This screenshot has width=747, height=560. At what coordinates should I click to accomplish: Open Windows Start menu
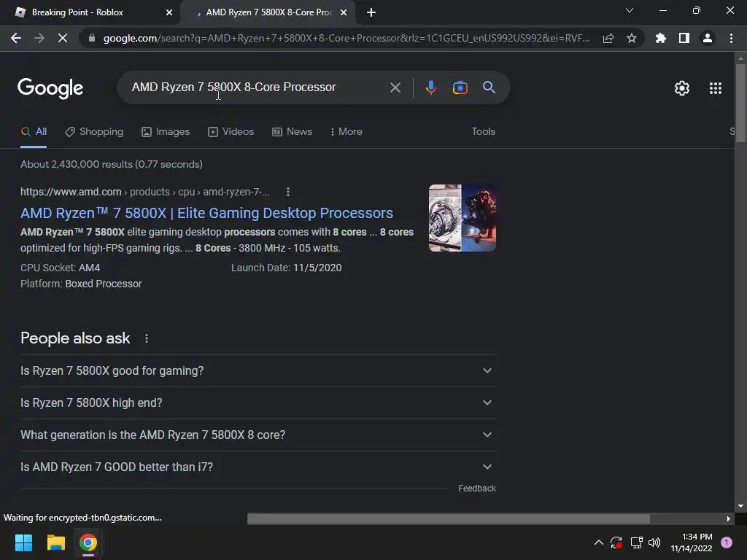click(x=23, y=542)
